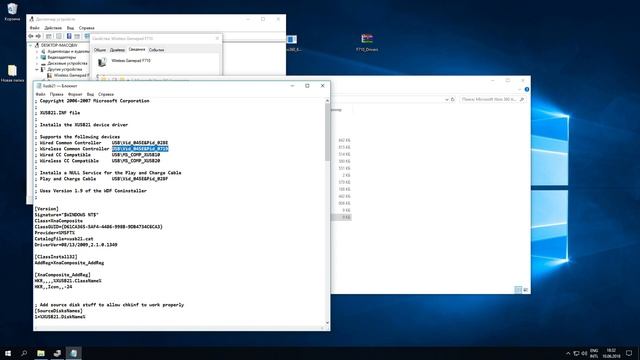Click the Wireless Gamepad F710 device icon in properties dialog

(x=102, y=62)
